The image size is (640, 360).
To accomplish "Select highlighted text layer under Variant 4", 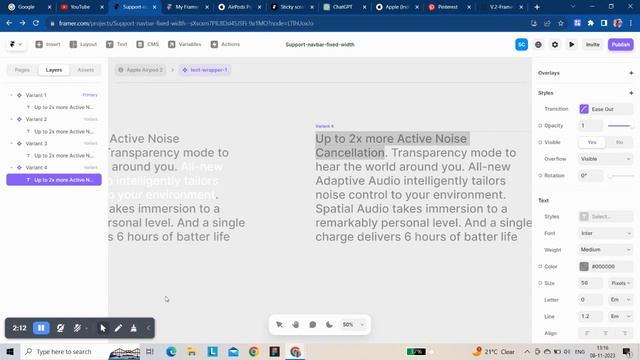I will 54,180.
